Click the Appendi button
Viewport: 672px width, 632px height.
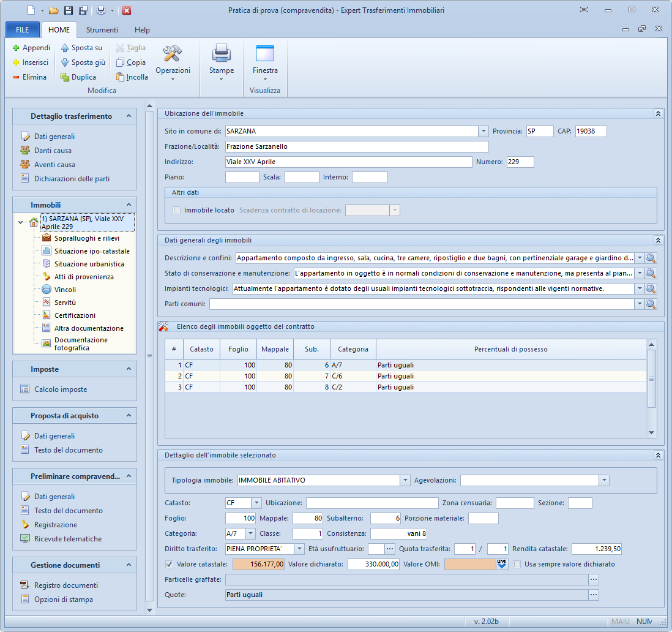click(x=31, y=48)
